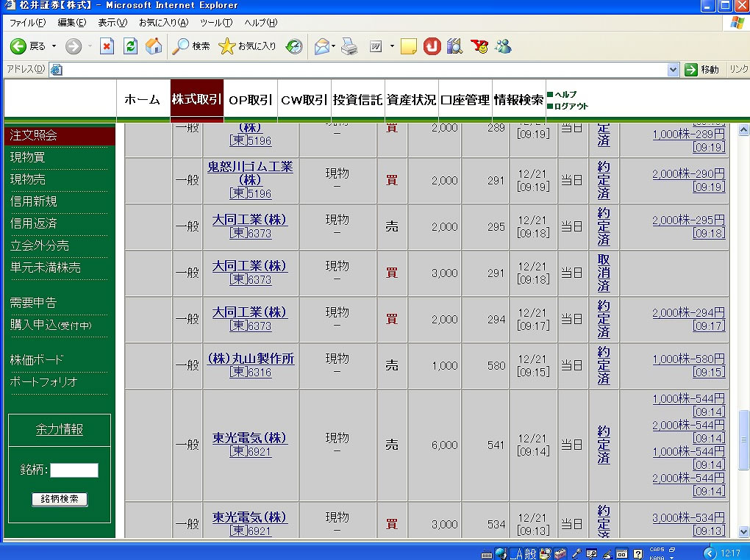Click 取消済 status of 大同工業
Viewport: 750px width, 560px height.
[x=604, y=273]
